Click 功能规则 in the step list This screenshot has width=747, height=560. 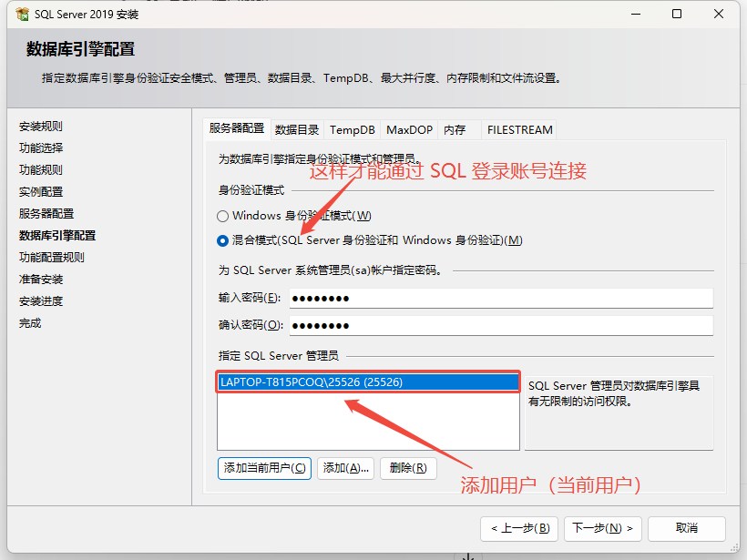tap(41, 170)
